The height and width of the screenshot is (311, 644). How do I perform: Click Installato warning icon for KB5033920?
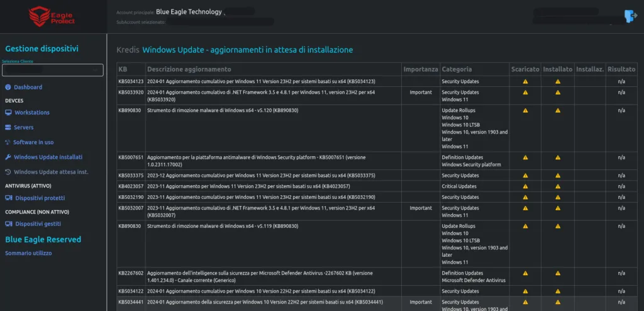pos(558,92)
